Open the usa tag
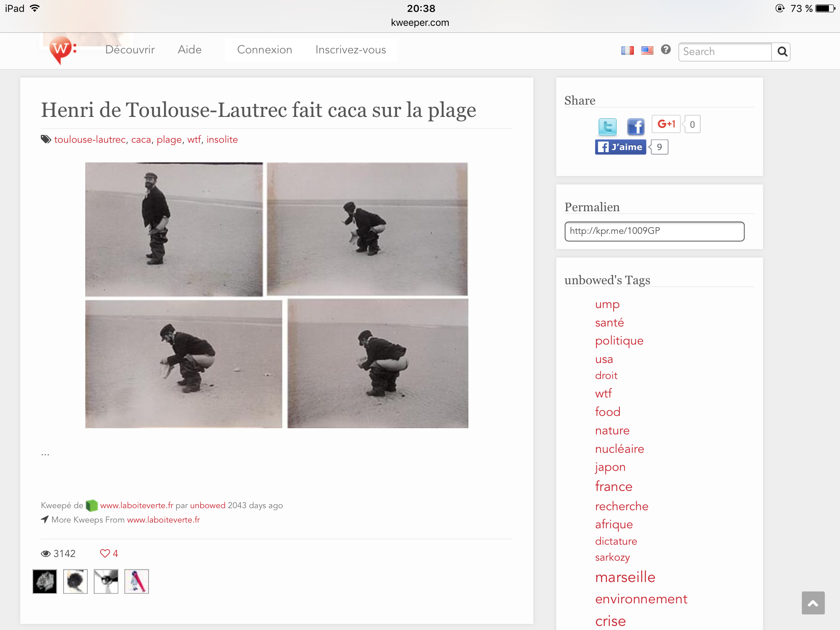840x630 pixels. 604,359
